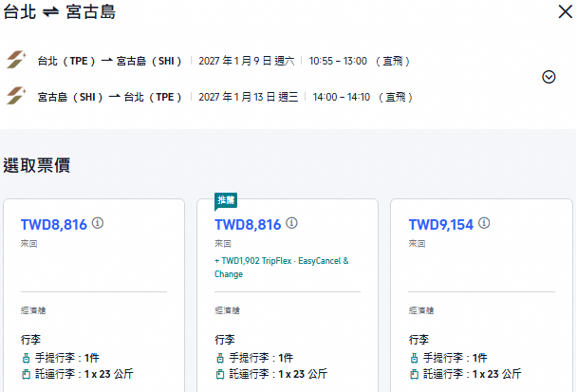Click airline logo on Taipei to Miyako flight
Viewport: 577px width, 392px height.
(16, 60)
